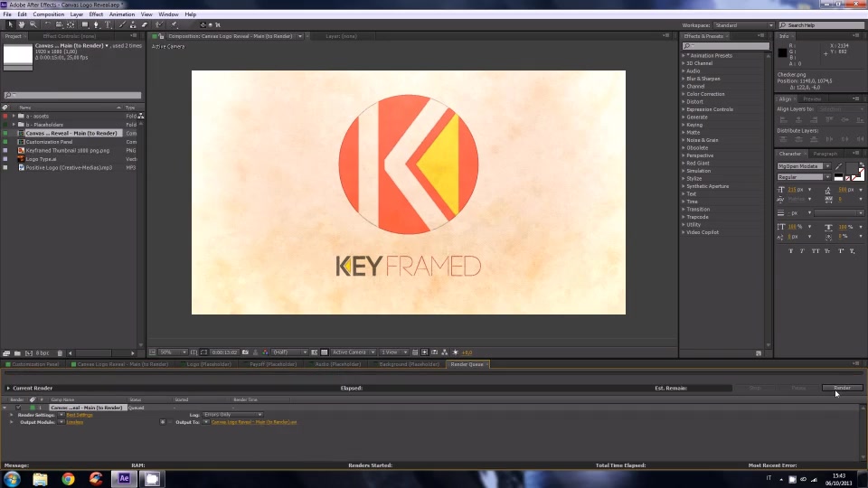Select the Rectangle shape tool
Screen dimensions: 868x488
pyautogui.click(x=85, y=25)
